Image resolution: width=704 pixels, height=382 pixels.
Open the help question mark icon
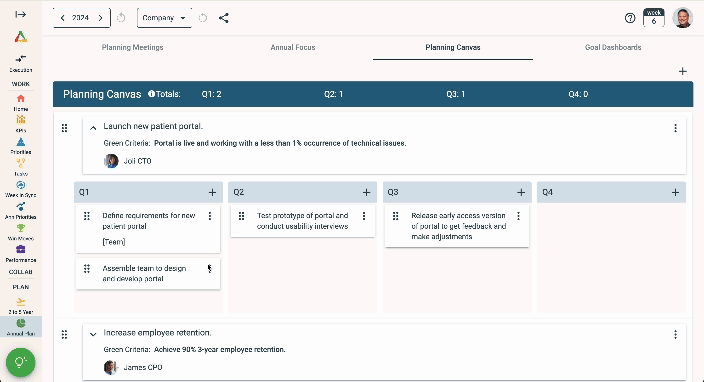pyautogui.click(x=630, y=18)
